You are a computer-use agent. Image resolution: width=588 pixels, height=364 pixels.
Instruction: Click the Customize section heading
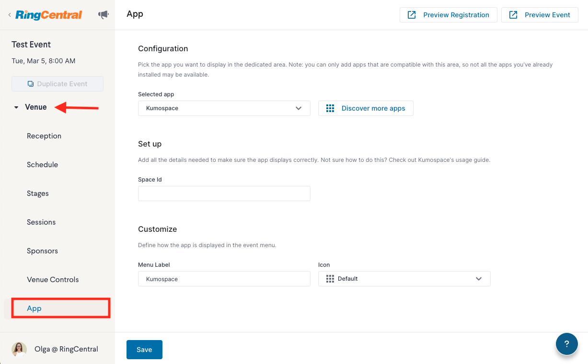click(158, 229)
